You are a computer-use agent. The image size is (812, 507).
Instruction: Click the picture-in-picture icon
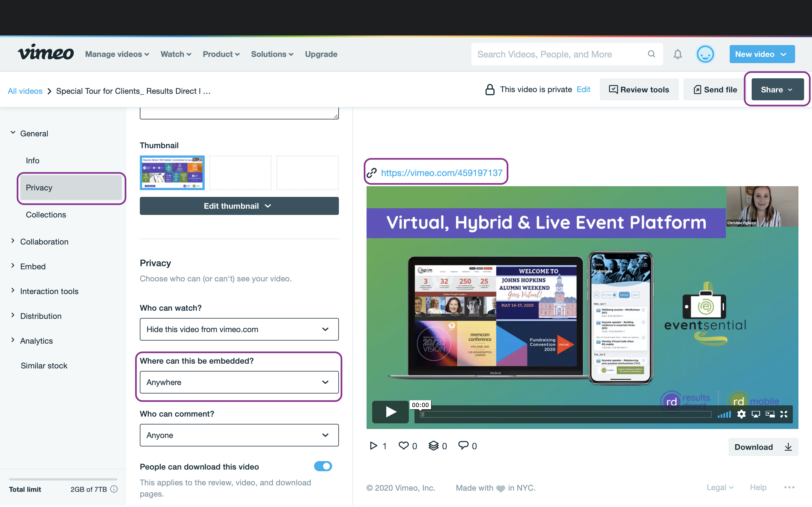coord(770,414)
